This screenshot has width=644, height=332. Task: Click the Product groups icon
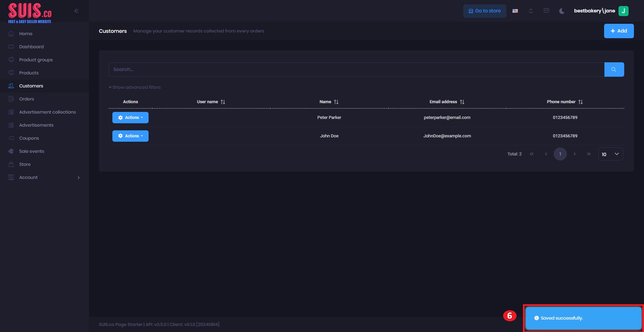11,60
